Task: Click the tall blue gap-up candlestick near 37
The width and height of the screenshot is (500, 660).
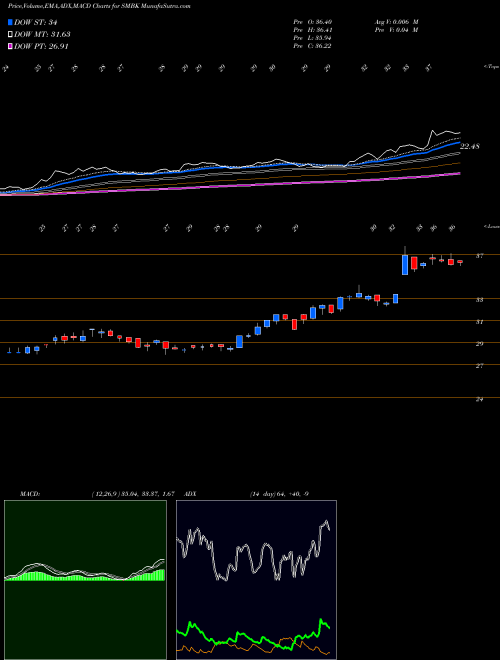Action: [x=405, y=264]
